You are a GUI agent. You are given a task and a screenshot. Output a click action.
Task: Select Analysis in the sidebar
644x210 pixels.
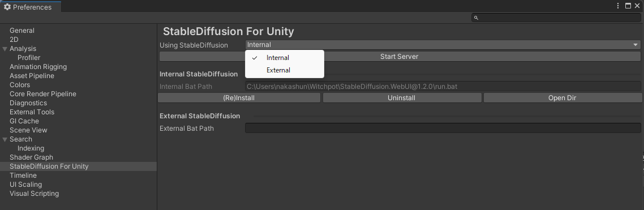click(23, 49)
